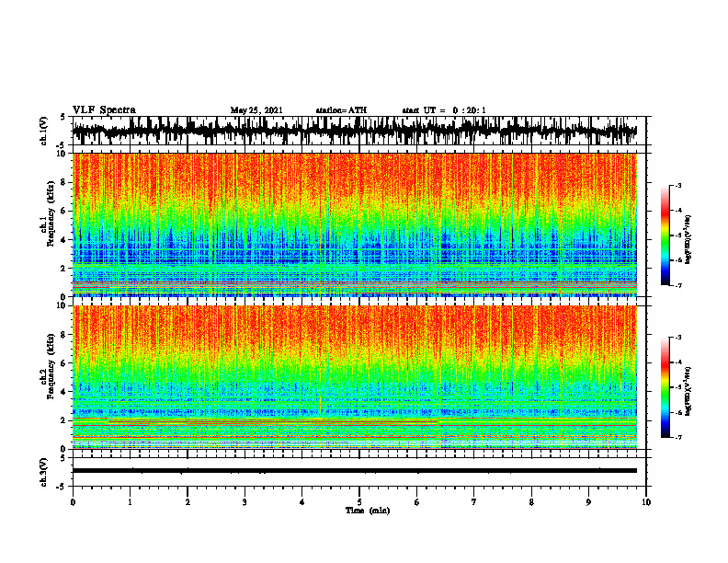
Task: Click the ch.1 frequency tick label "10"
Action: (x=63, y=154)
